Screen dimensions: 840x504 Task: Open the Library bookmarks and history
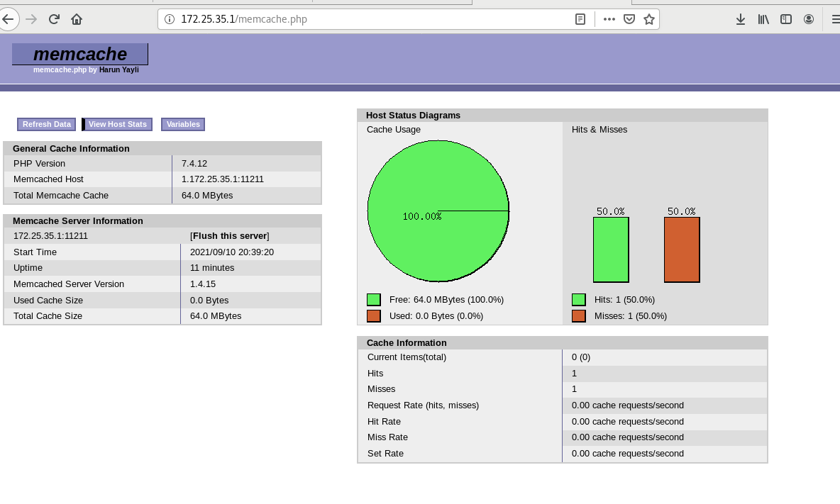pos(763,19)
